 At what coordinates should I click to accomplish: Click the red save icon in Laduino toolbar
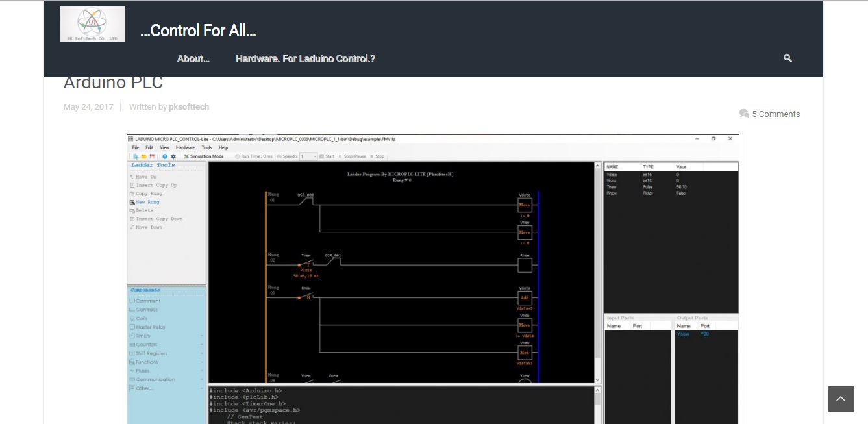point(152,156)
